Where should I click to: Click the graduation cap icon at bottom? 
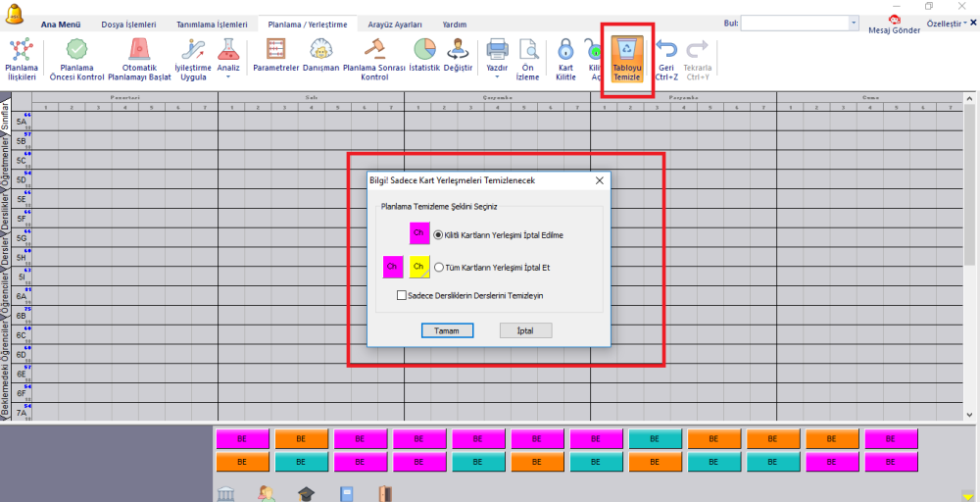[306, 494]
